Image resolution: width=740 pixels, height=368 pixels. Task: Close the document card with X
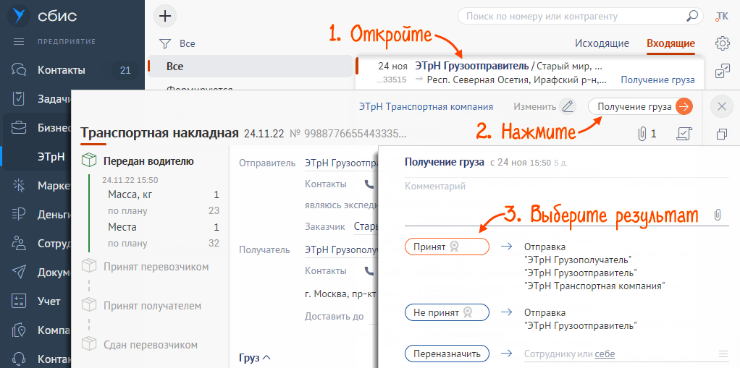point(722,107)
